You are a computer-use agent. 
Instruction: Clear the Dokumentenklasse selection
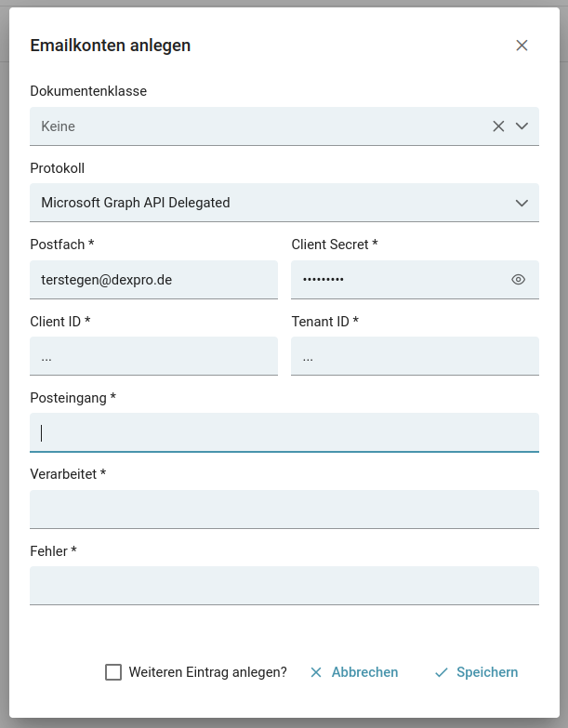point(498,126)
